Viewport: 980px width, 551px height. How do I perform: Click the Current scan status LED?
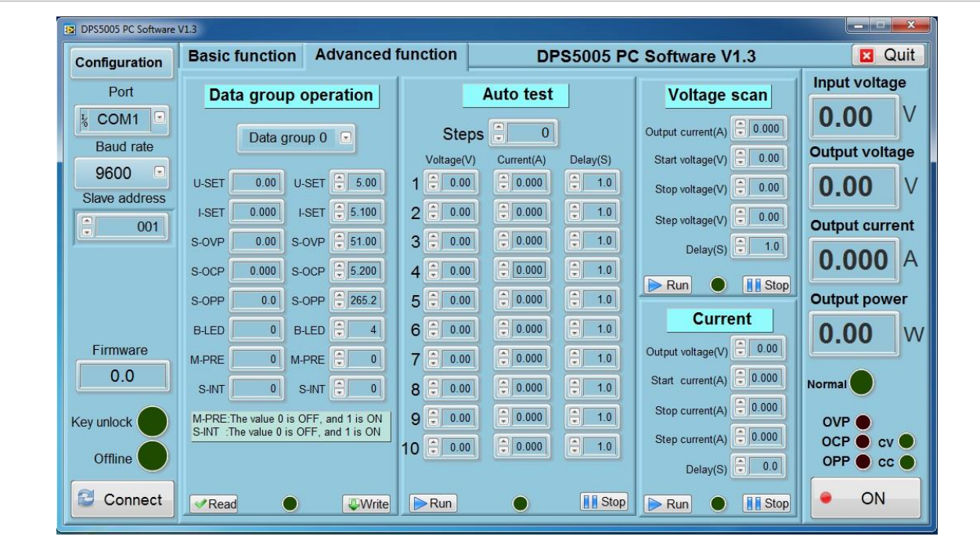(717, 504)
